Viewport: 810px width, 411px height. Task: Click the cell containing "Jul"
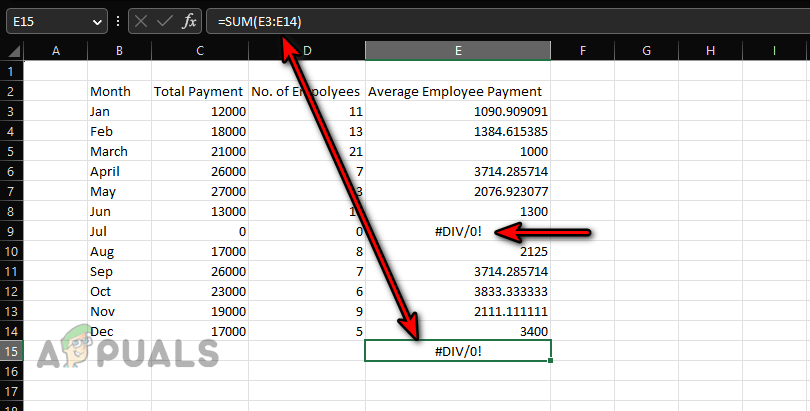tap(119, 231)
